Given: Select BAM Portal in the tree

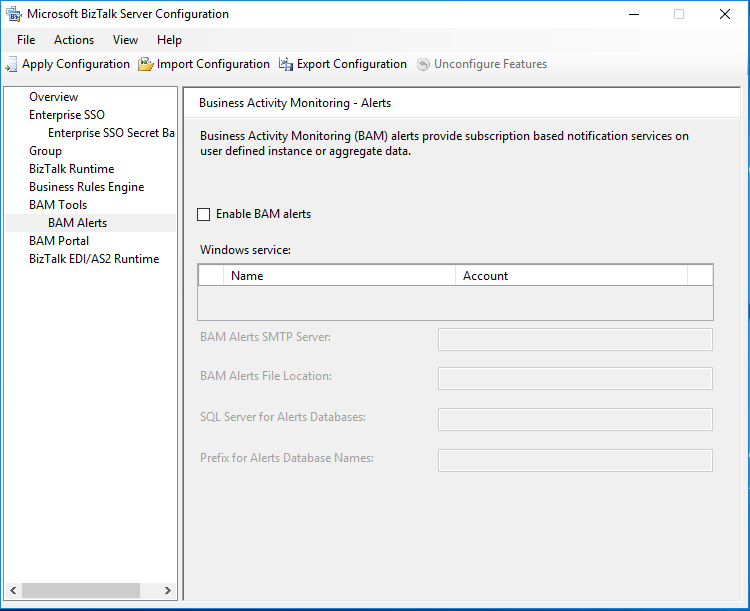Looking at the screenshot, I should (x=59, y=241).
